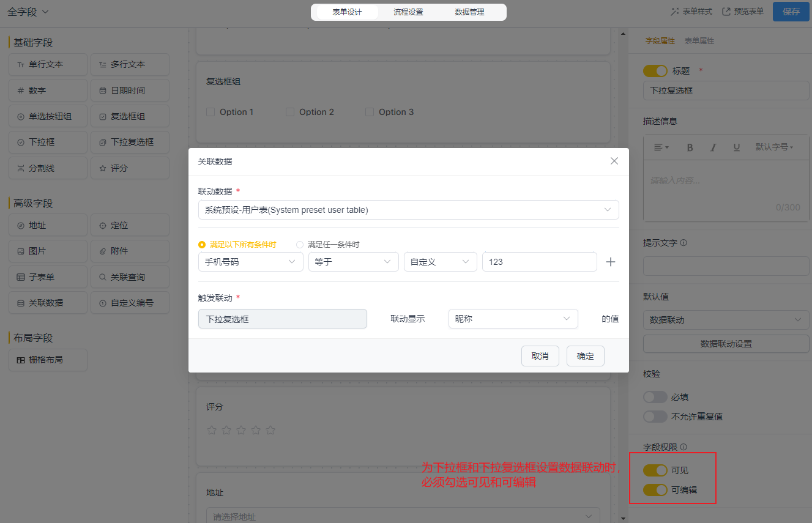This screenshot has height=523, width=812.
Task: Open the 昵称 display field dropdown
Action: coord(513,319)
